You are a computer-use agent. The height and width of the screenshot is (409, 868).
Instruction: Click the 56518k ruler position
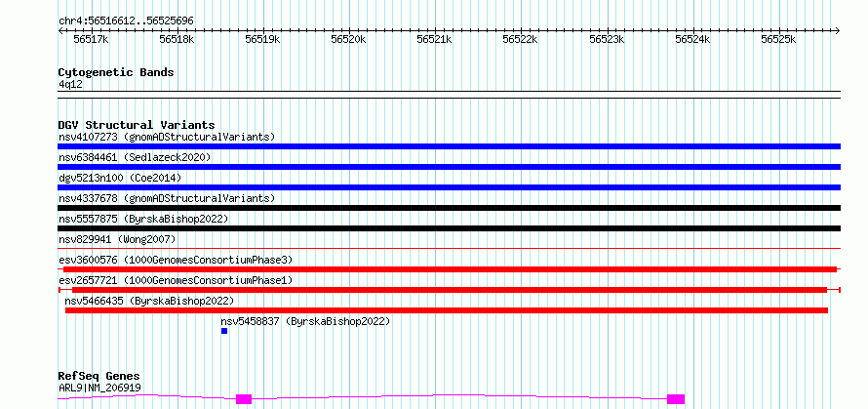[178, 39]
